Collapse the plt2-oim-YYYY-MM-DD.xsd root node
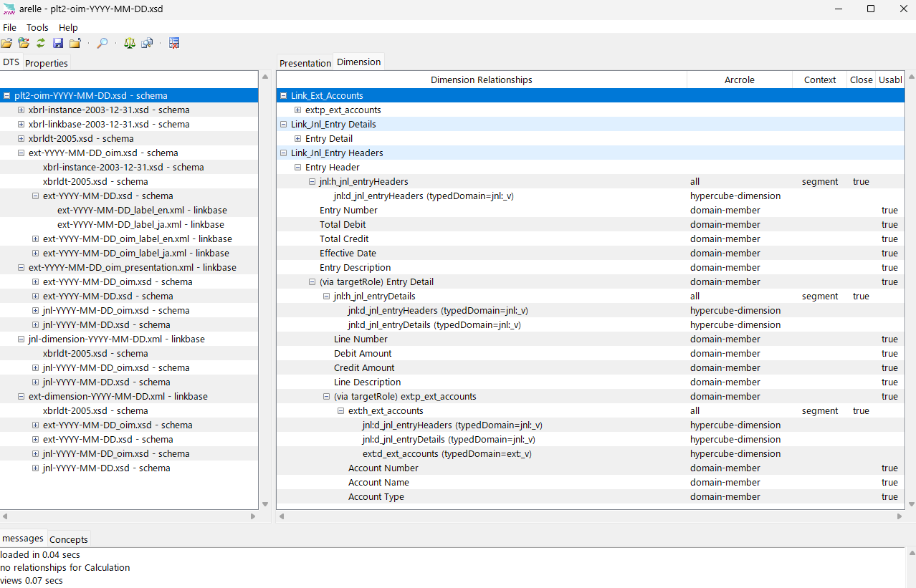 7,95
